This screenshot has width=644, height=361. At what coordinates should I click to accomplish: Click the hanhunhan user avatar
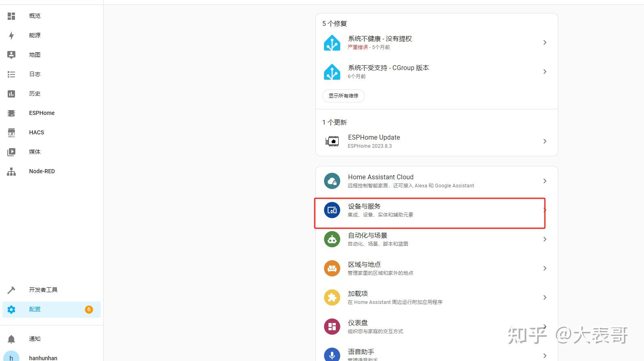tap(11, 356)
